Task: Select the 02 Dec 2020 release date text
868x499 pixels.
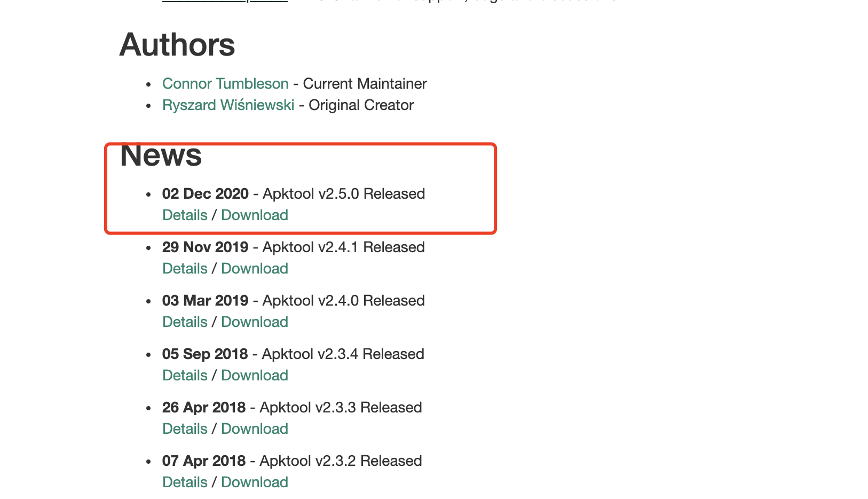Action: pos(206,194)
